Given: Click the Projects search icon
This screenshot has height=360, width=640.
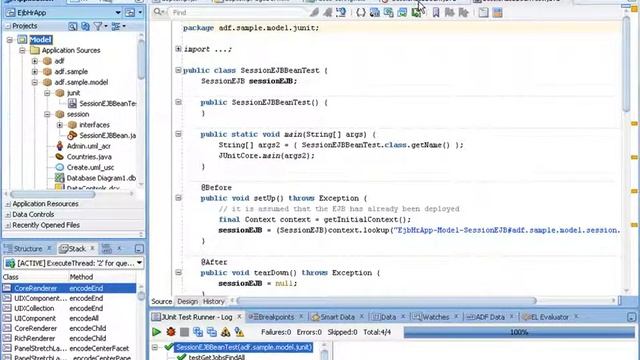Looking at the screenshot, I should 73,27.
